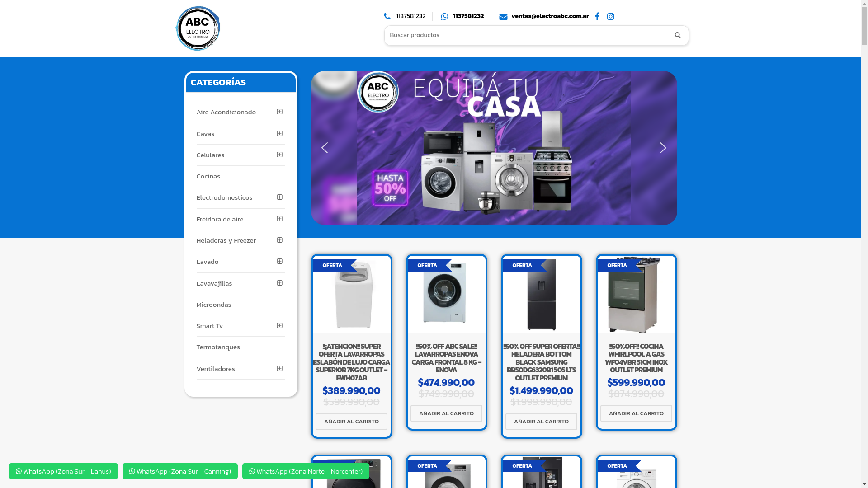Click inside Buscar productos search field
Image resolution: width=868 pixels, height=488 pixels.
point(525,35)
